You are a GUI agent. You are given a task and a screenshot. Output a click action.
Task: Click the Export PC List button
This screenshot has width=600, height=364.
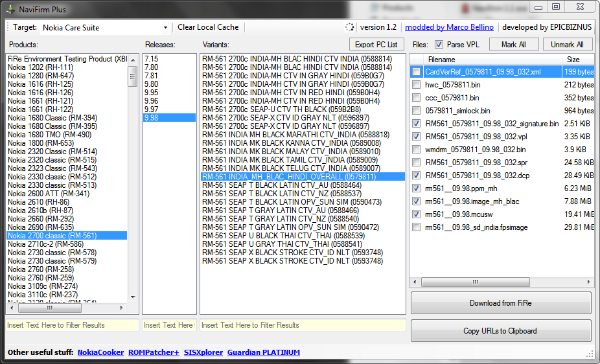click(x=376, y=44)
